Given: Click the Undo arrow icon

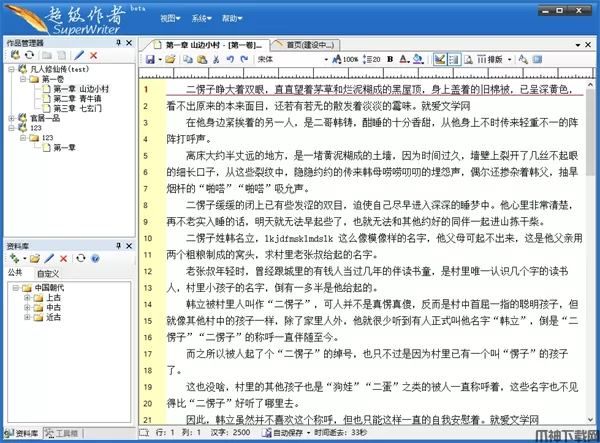Looking at the screenshot, I should pos(230,59).
